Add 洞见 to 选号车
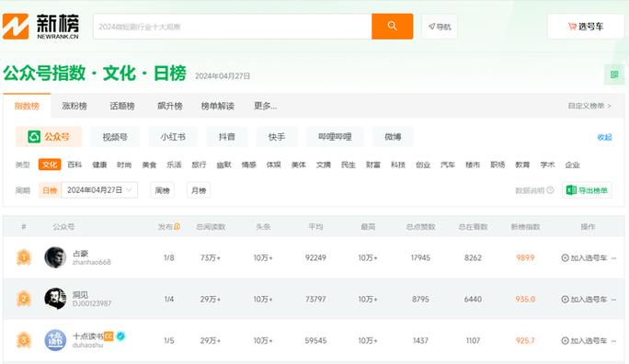Image resolution: width=629 pixels, height=364 pixels. click(x=584, y=299)
